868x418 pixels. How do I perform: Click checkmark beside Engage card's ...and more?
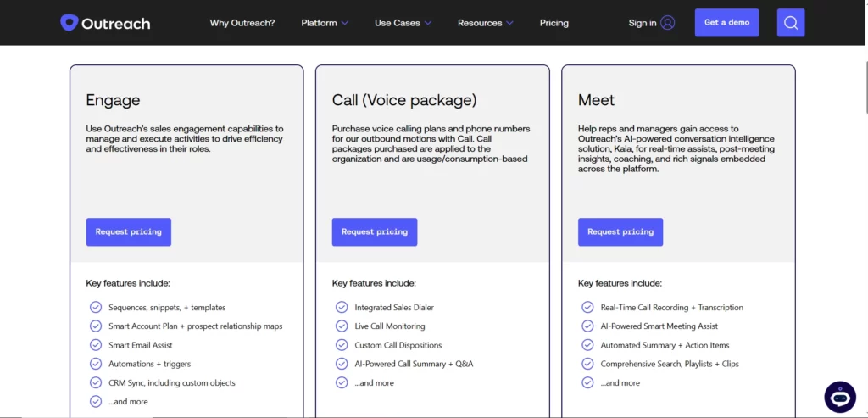tap(96, 401)
